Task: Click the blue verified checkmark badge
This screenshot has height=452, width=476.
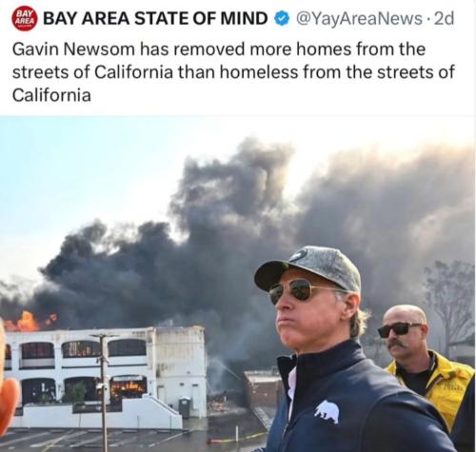Action: pos(281,19)
